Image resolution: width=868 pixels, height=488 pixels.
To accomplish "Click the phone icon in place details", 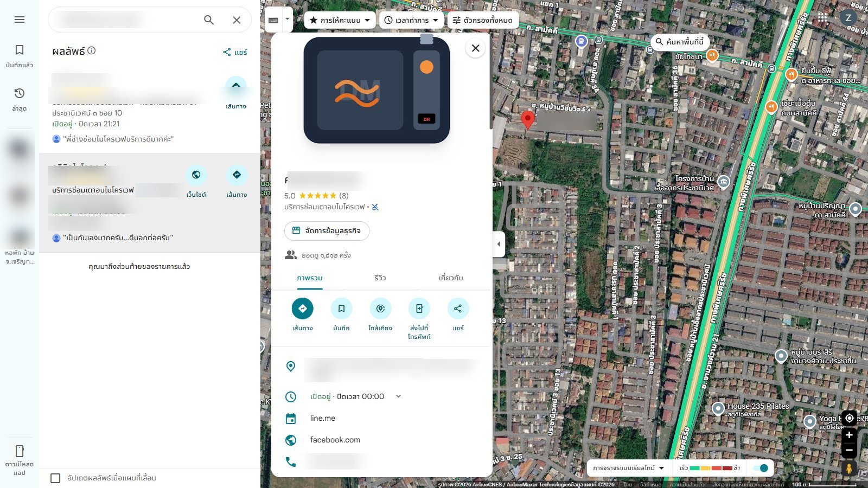I will [x=291, y=461].
